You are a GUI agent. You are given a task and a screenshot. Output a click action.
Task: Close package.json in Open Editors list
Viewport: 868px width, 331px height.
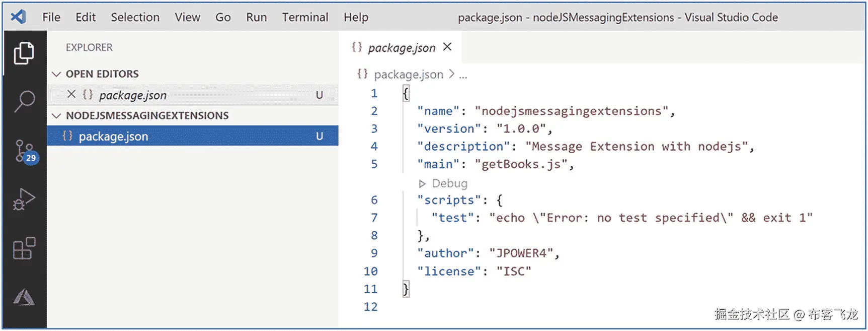[x=71, y=94]
